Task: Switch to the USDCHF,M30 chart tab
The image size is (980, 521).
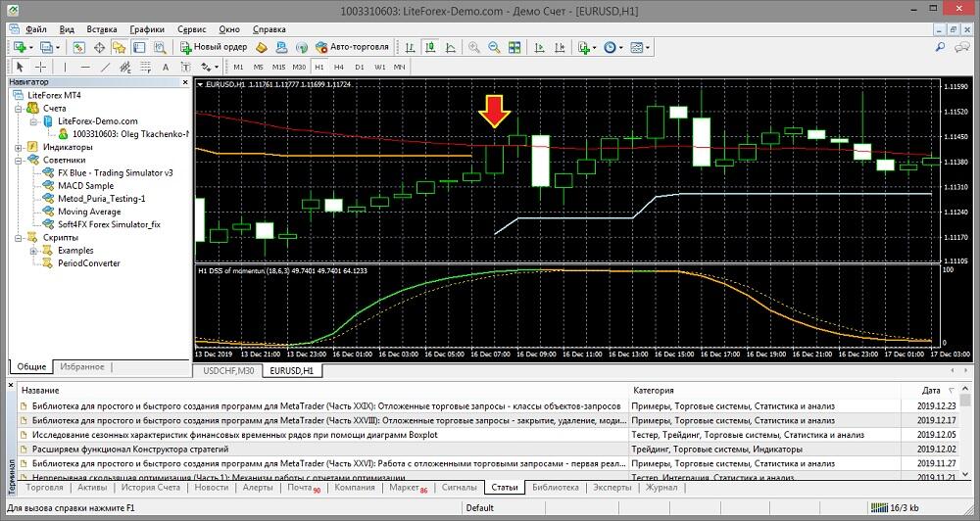Action: [x=230, y=372]
